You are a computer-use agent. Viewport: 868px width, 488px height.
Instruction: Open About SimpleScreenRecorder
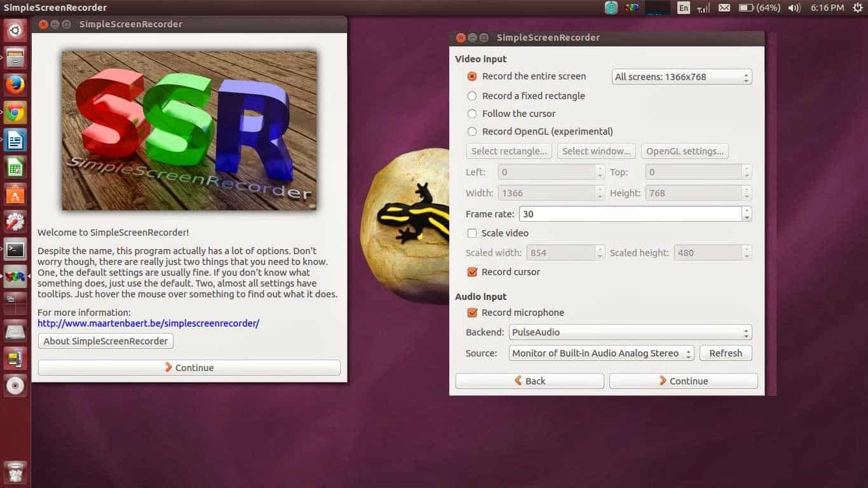click(105, 341)
